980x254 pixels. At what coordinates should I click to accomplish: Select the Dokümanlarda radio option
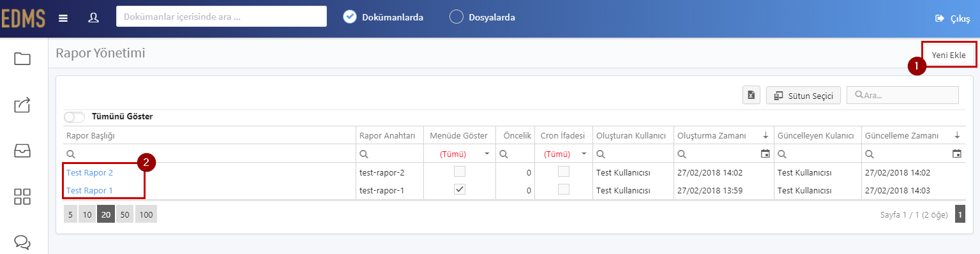[x=349, y=17]
